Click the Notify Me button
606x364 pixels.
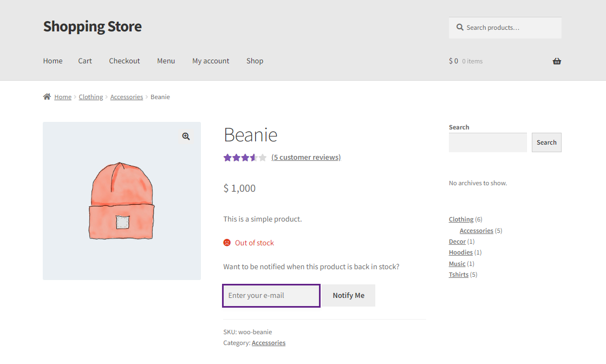(x=349, y=296)
